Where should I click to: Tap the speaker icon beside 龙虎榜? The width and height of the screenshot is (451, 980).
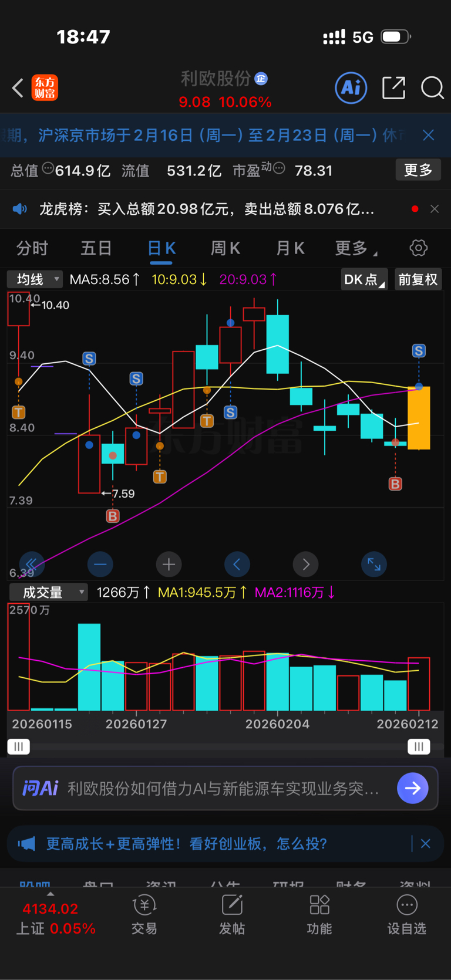pos(20,209)
